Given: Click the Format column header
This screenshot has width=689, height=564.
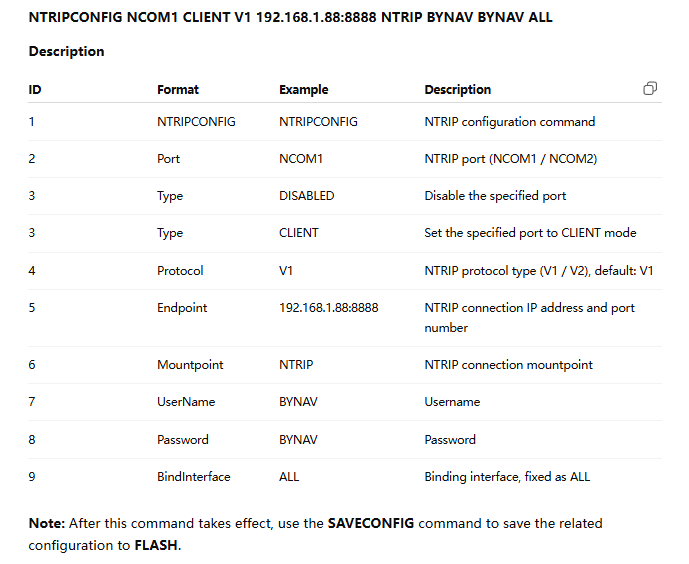Looking at the screenshot, I should 178,90.
